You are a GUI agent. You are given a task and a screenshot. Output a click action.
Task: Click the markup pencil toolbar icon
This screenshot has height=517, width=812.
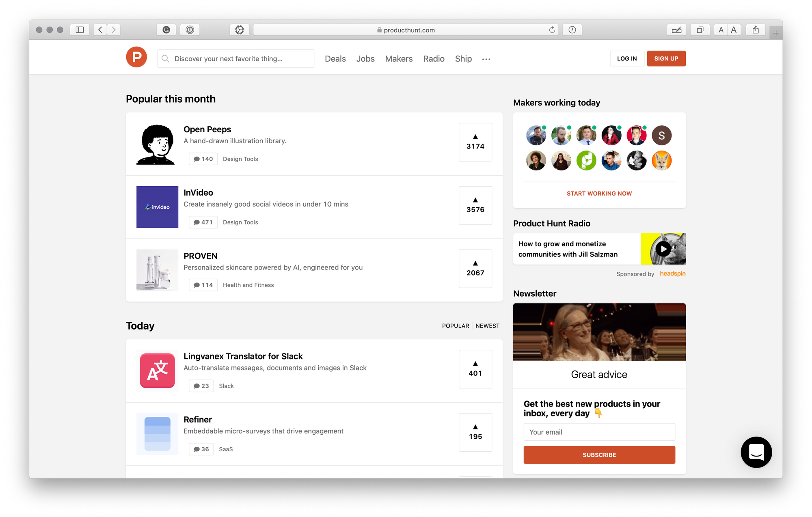pyautogui.click(x=676, y=30)
